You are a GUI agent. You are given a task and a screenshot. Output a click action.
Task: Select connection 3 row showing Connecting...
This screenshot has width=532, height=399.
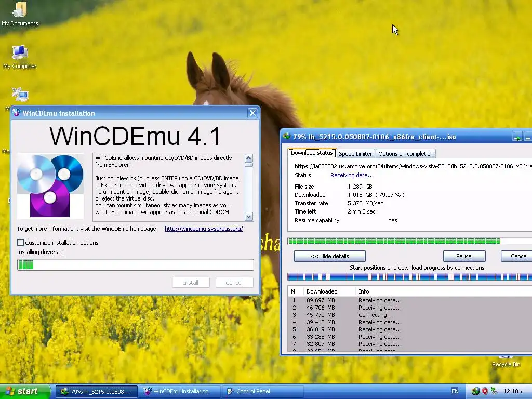tap(410, 315)
